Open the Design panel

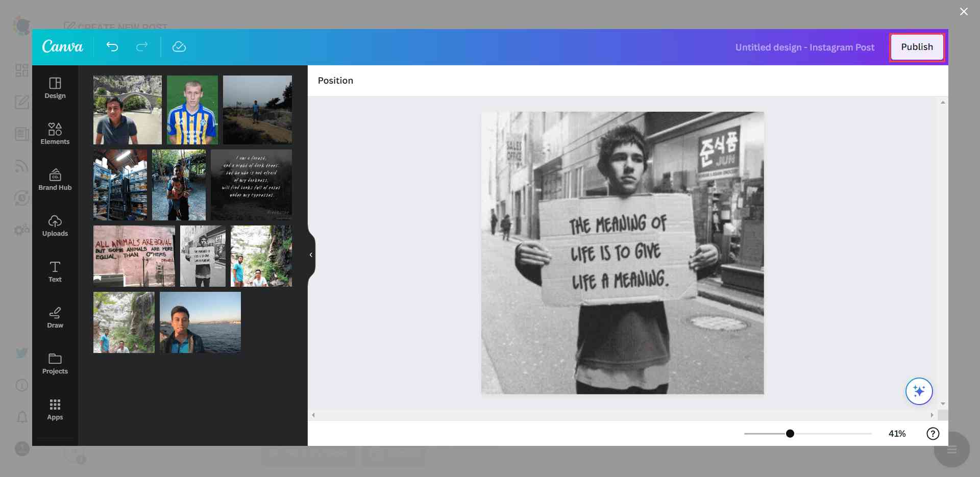point(55,88)
